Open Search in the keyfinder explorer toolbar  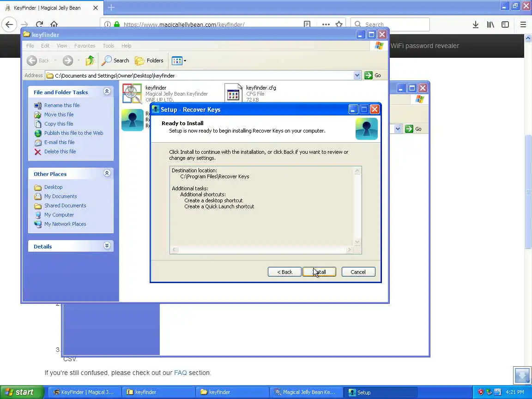[115, 60]
